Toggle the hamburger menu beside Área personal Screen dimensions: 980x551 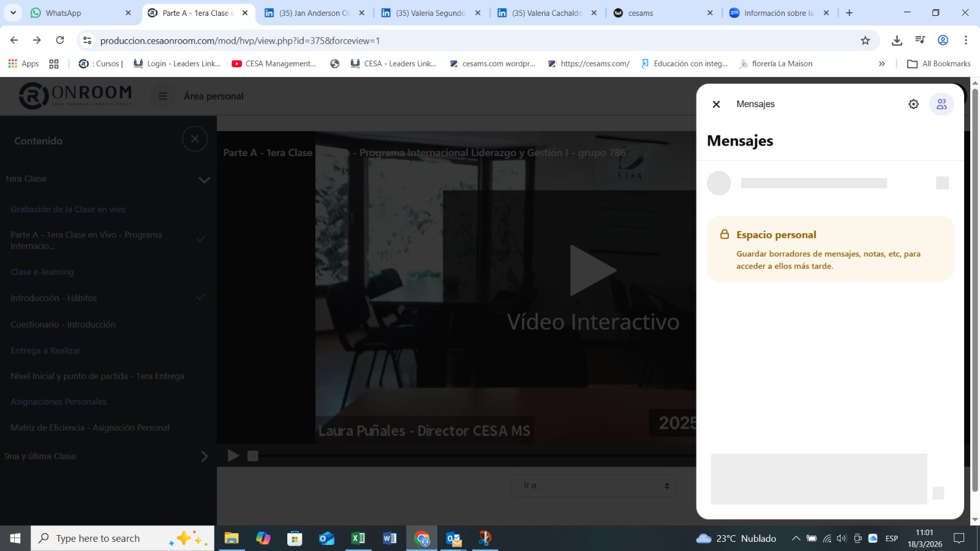pyautogui.click(x=163, y=96)
